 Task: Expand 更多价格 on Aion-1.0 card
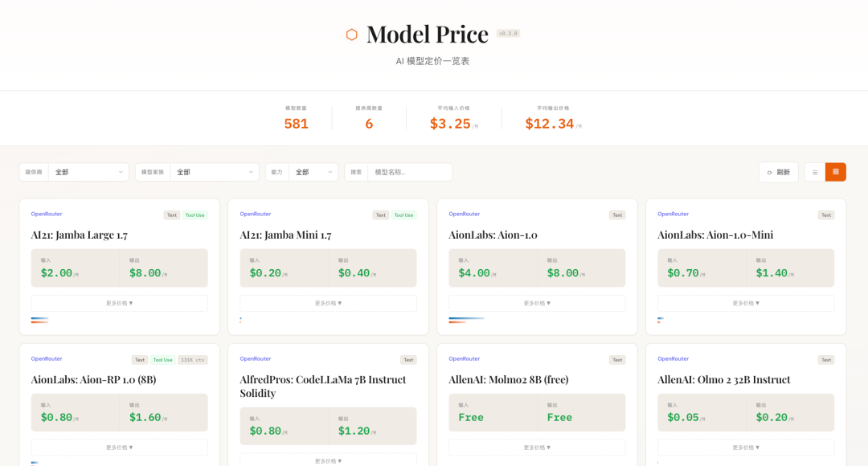(x=537, y=303)
